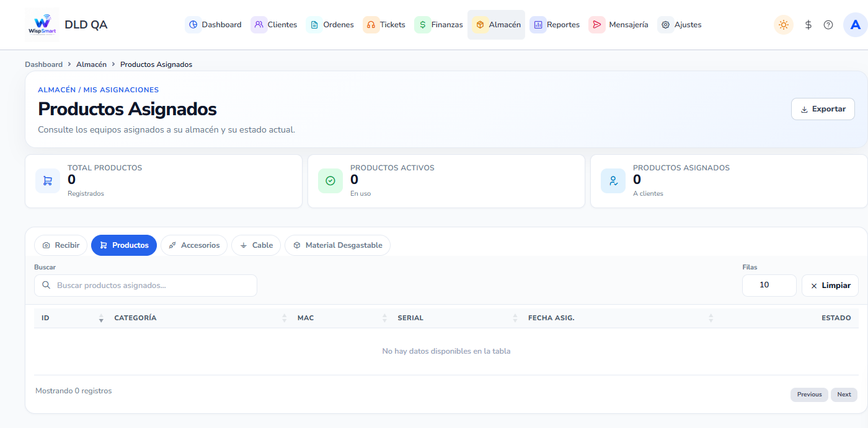
Task: Select the Productos tab
Action: tap(124, 245)
